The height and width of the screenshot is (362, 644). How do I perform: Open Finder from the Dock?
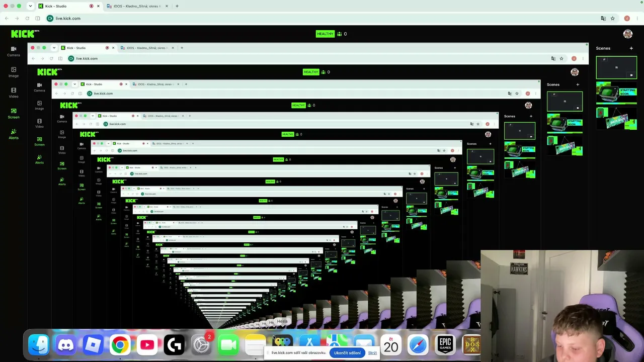(x=39, y=345)
